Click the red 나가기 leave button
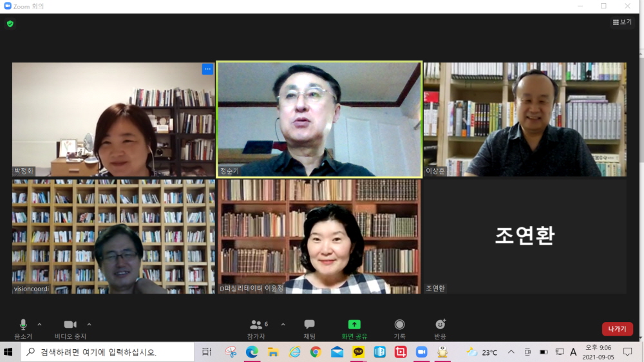Viewport: 644px width, 362px height. (x=617, y=329)
